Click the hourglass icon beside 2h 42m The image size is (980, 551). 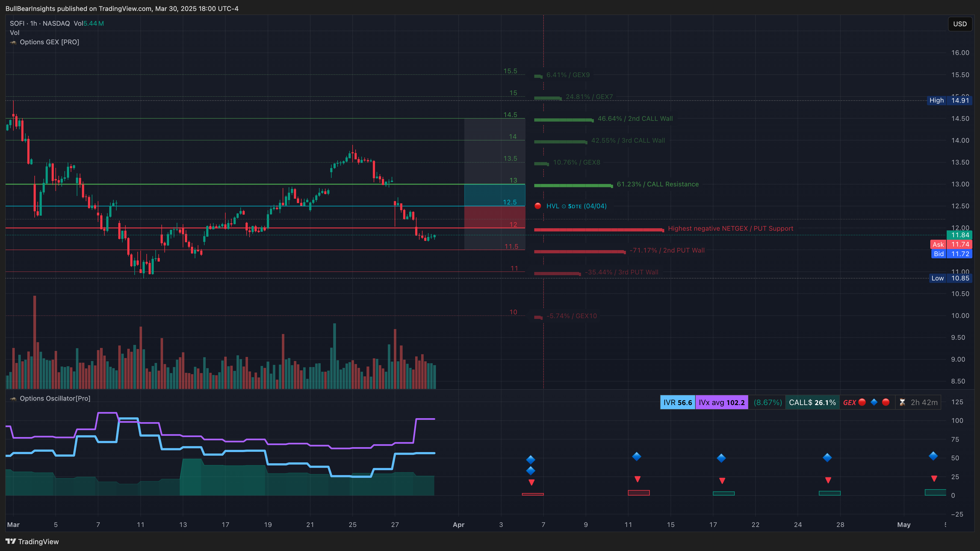pos(902,403)
